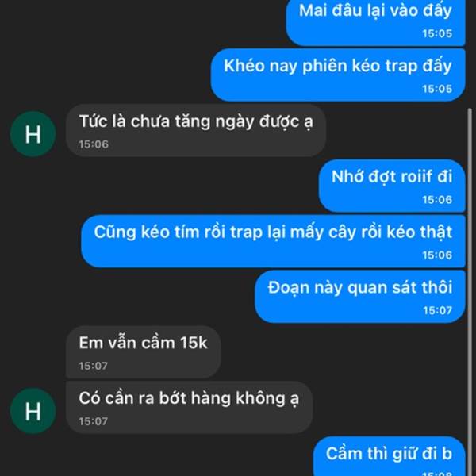Viewport: 476px width, 476px height.
Task: Select the 'Cầm thì giữ đi b' bubble
Action: 390,456
